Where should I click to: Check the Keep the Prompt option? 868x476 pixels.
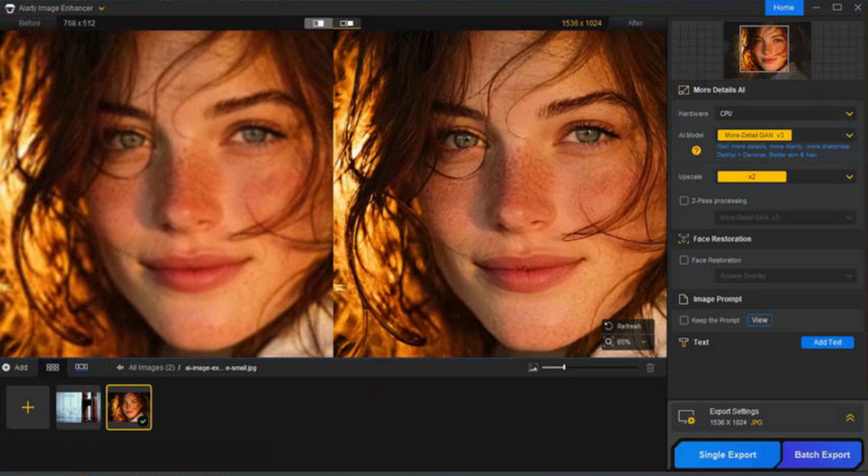coord(684,320)
